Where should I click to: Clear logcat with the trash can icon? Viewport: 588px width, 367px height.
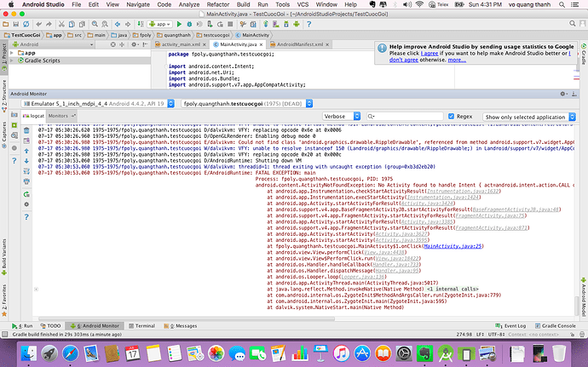(26, 130)
